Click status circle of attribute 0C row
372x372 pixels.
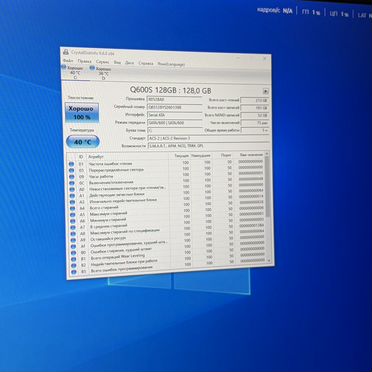pyautogui.click(x=72, y=183)
